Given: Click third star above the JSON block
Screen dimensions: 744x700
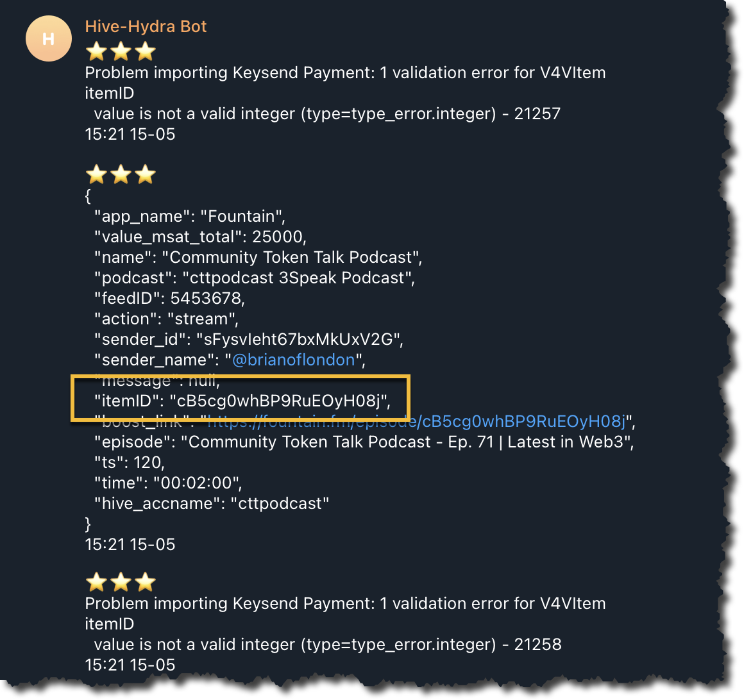Looking at the screenshot, I should (x=145, y=174).
